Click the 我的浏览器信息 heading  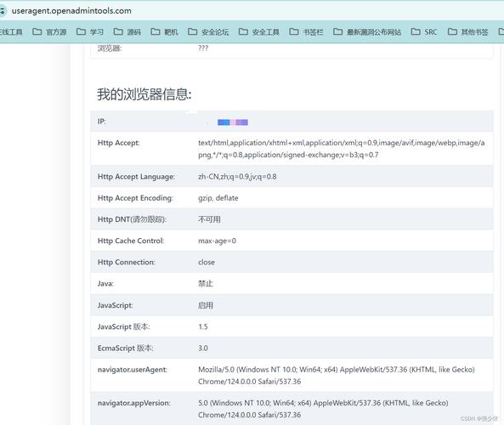(144, 94)
